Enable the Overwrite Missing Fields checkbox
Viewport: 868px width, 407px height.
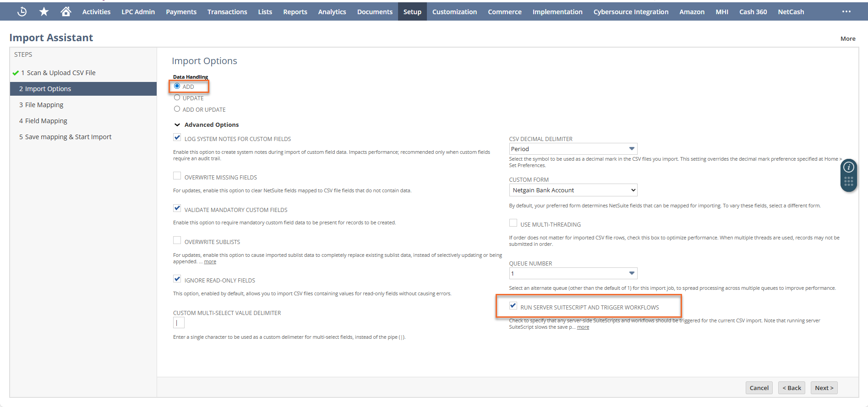[x=177, y=176]
